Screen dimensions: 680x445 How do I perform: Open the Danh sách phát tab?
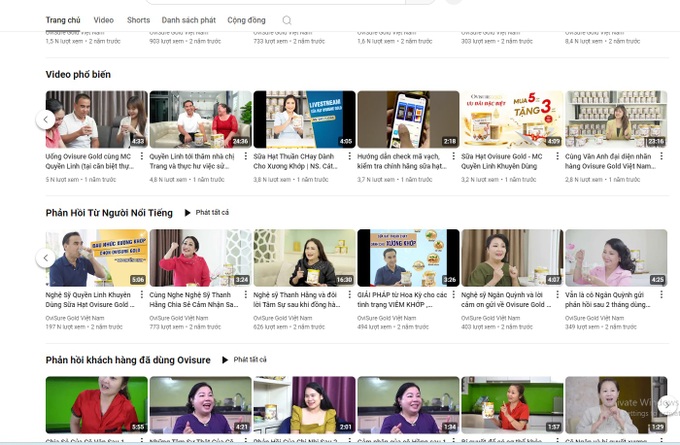tap(189, 20)
